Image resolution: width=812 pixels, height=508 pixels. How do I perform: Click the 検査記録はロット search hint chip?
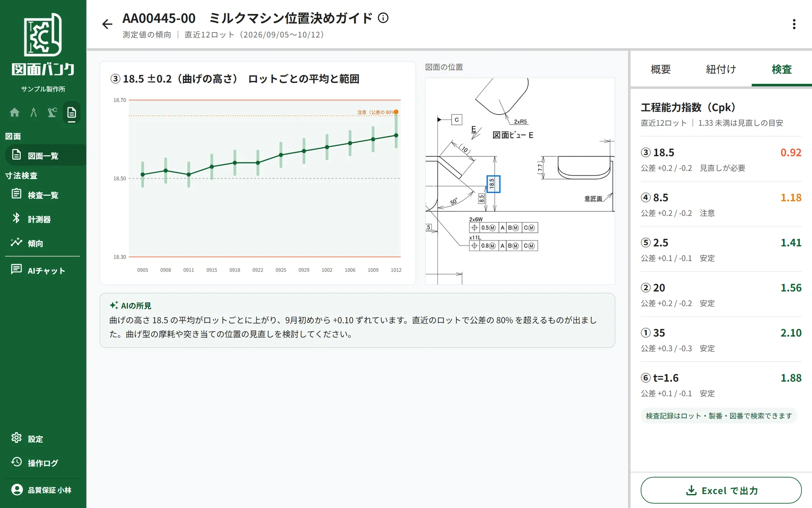click(x=719, y=416)
